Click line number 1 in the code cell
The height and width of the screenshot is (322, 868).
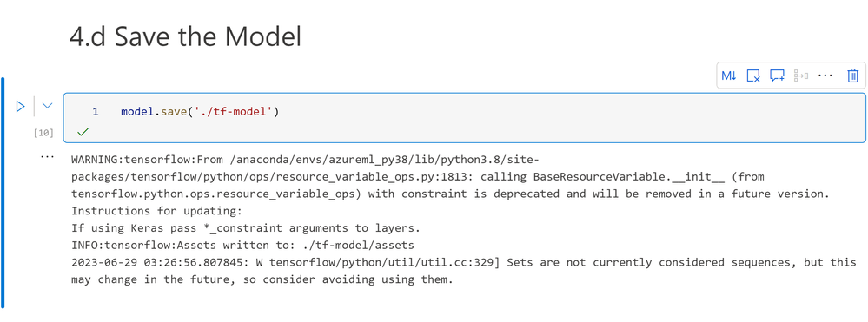(96, 112)
